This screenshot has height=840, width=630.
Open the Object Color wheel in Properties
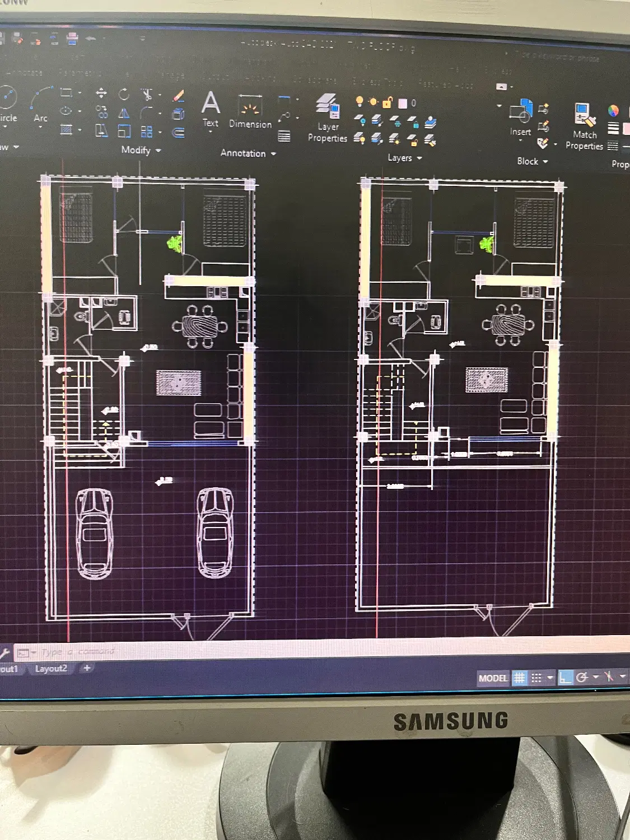[614, 110]
